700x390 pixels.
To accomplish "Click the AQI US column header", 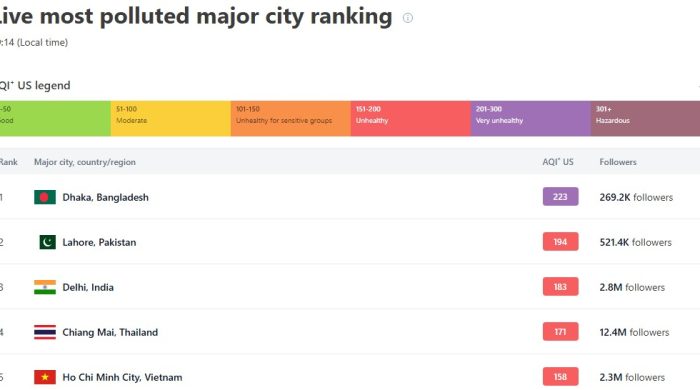I will click(x=558, y=162).
